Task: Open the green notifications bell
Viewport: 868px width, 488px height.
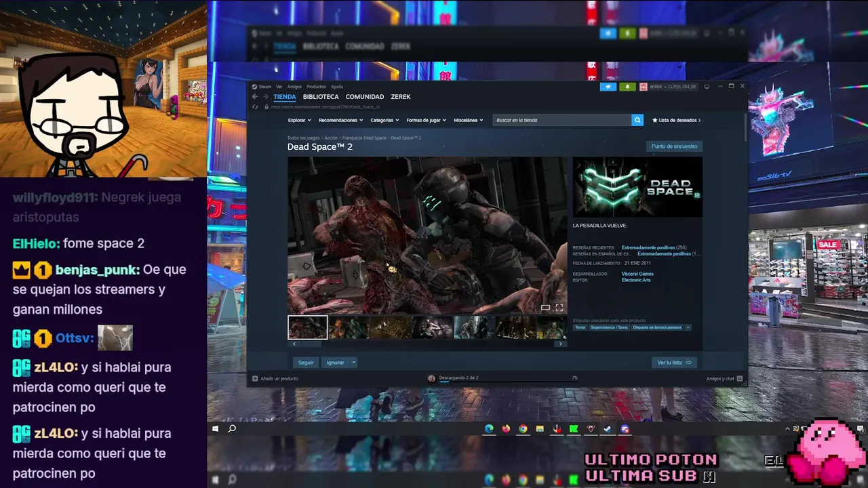Action: (x=627, y=87)
